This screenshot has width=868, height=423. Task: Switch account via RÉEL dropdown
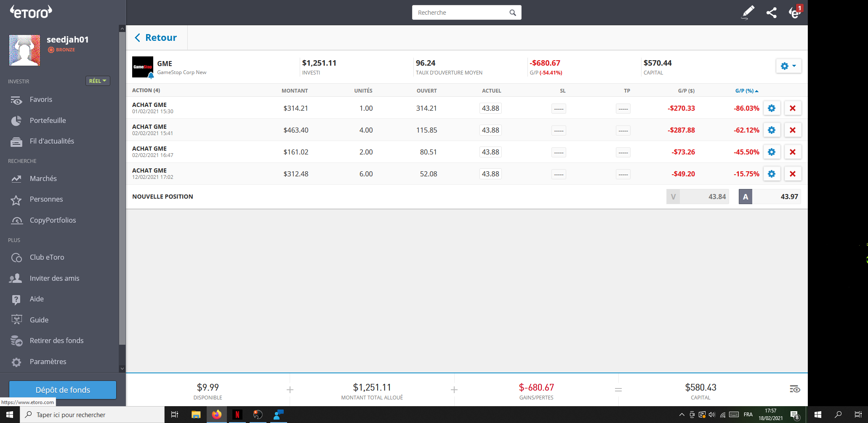pyautogui.click(x=98, y=81)
